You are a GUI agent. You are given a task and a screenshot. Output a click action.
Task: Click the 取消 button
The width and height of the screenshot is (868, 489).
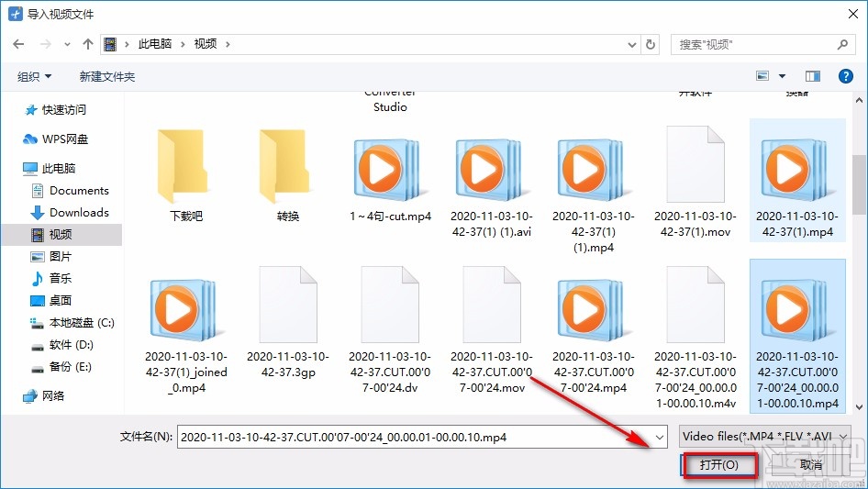[x=811, y=465]
